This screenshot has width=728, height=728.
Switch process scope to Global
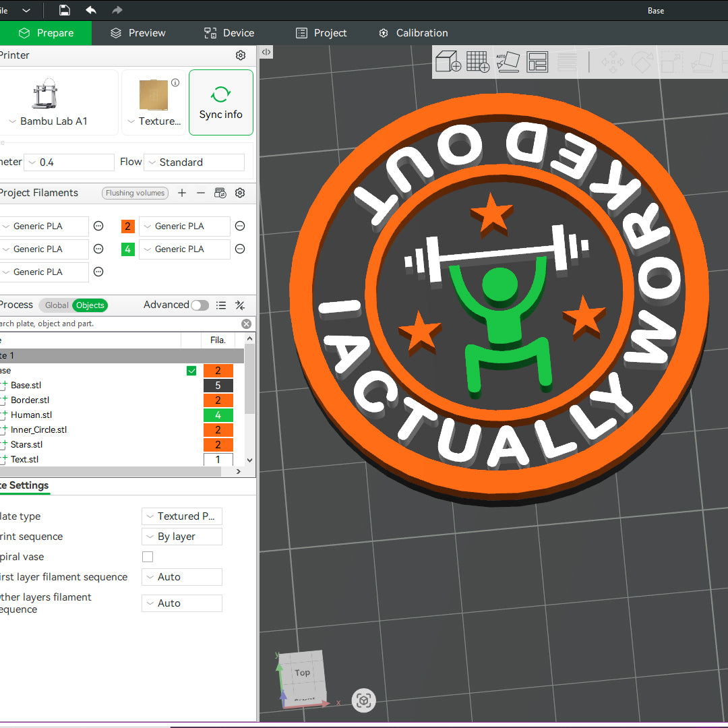[56, 305]
